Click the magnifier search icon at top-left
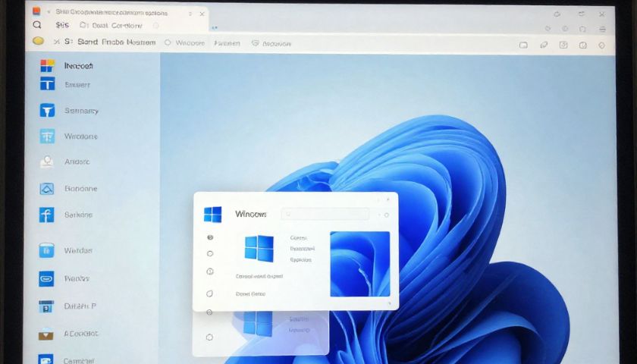Image resolution: width=637 pixels, height=364 pixels. [x=37, y=25]
